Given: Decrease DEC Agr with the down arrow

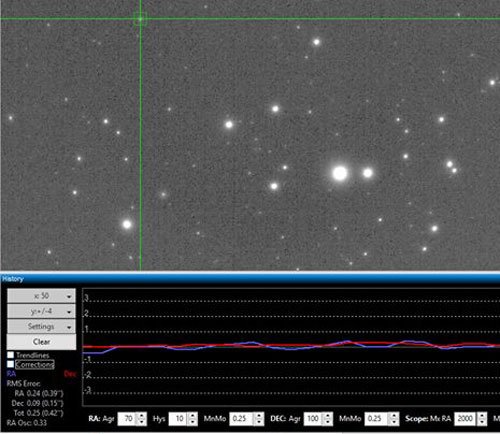Looking at the screenshot, I should pos(328,422).
